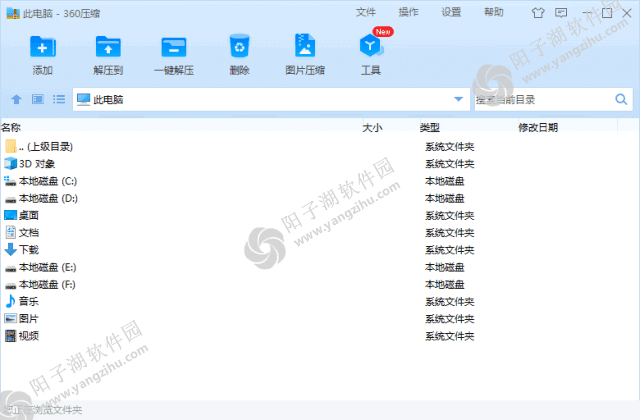
Task: Click 系统文件夹 type in 3D 对象 row
Action: point(449,164)
